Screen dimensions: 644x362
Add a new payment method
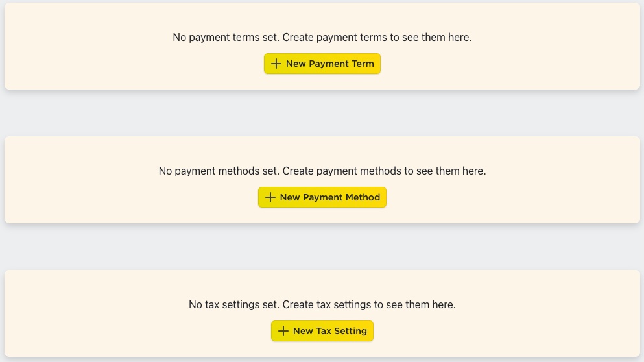pyautogui.click(x=322, y=197)
